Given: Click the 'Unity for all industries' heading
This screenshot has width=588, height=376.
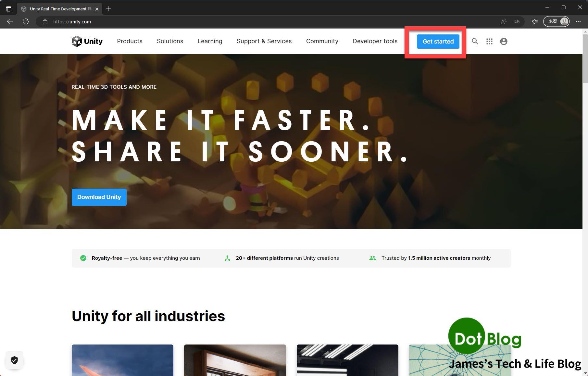Looking at the screenshot, I should 148,316.
